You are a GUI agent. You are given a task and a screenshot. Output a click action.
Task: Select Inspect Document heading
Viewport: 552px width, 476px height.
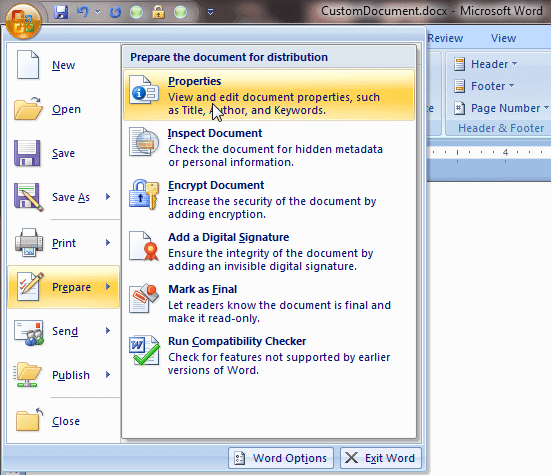pyautogui.click(x=215, y=133)
